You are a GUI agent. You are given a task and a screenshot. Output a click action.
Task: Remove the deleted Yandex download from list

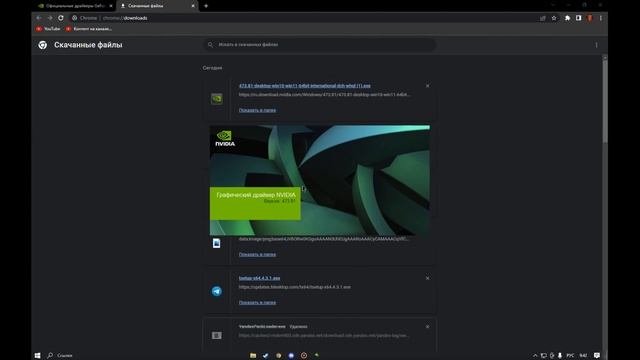click(427, 327)
